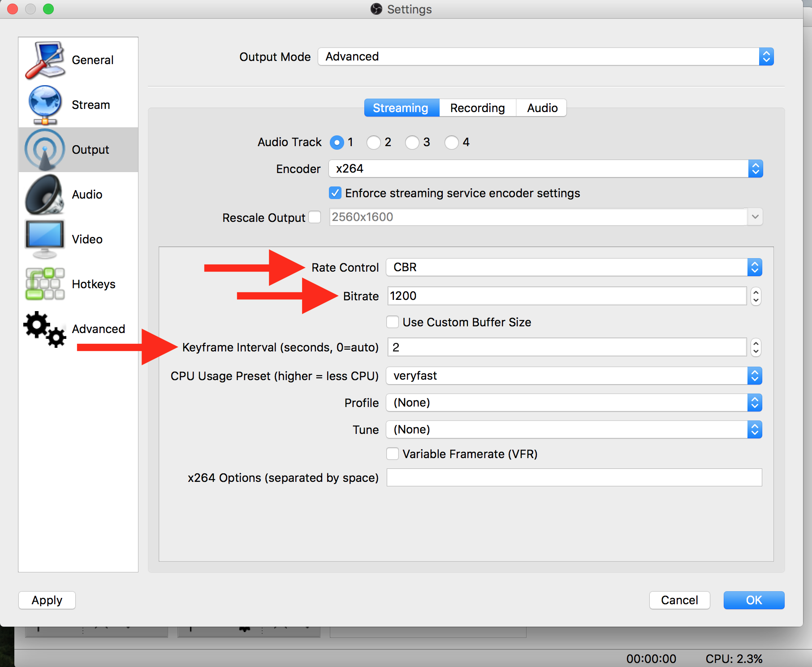Select Audio Track 3 radio button

click(x=412, y=143)
